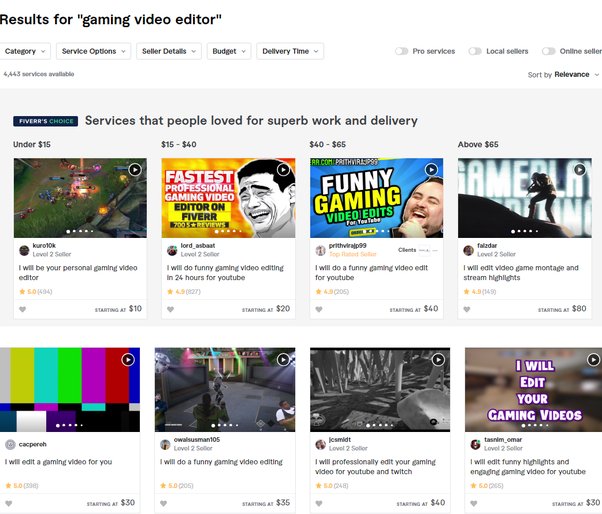Favorite the kuro10k gig with the heart icon
Screen dimensions: 602x514
tap(23, 309)
